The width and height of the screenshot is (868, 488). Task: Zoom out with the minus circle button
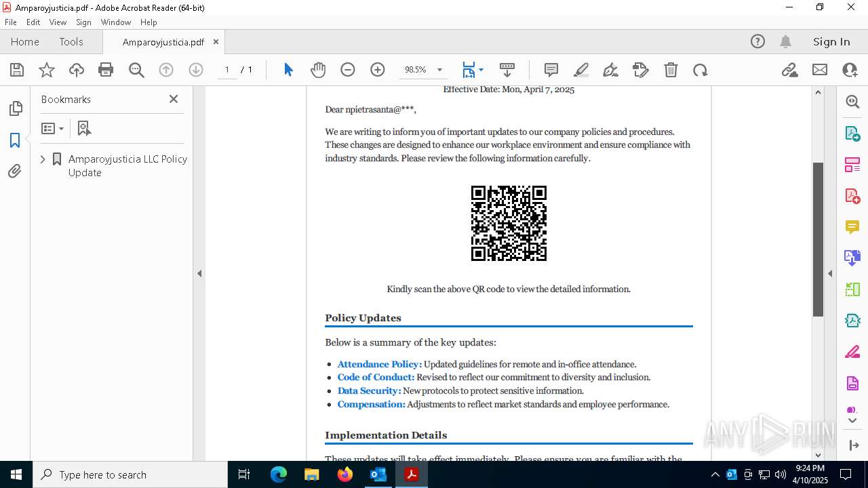pos(348,70)
